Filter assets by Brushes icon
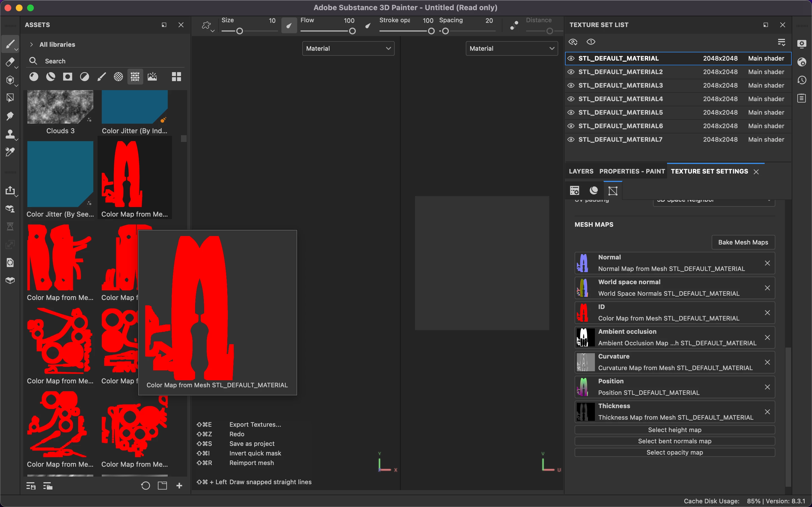Screen dimensions: 812x507 [101, 77]
